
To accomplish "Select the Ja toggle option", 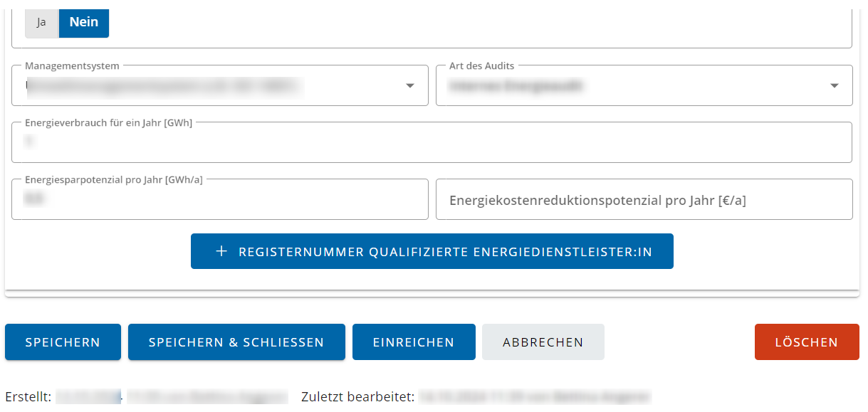I will (x=42, y=22).
